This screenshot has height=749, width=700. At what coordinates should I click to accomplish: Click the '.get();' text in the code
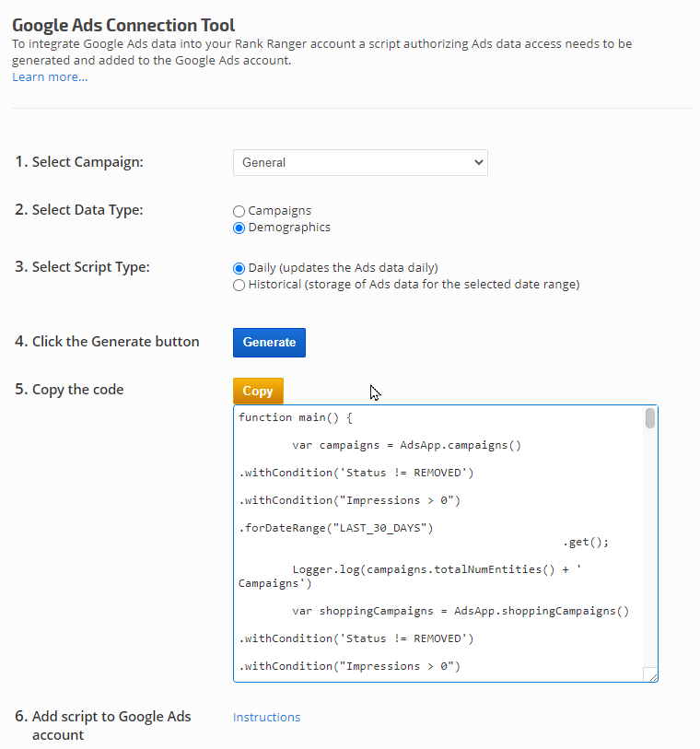(x=586, y=542)
